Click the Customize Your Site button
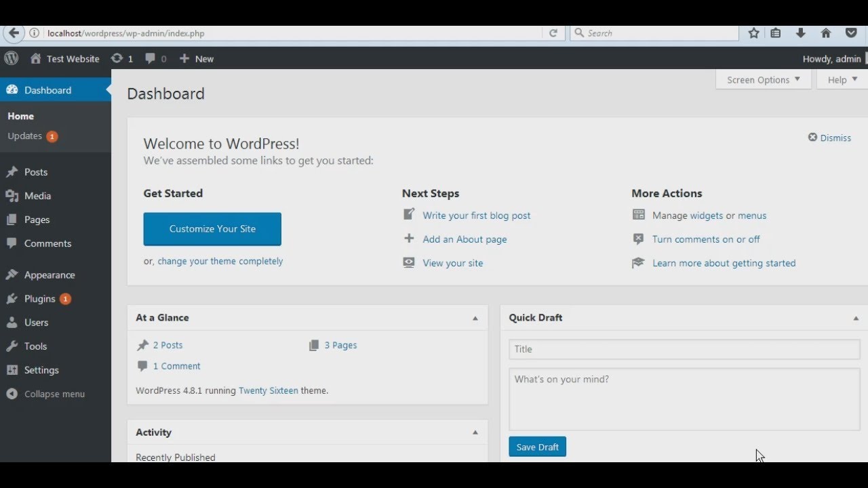 tap(212, 229)
